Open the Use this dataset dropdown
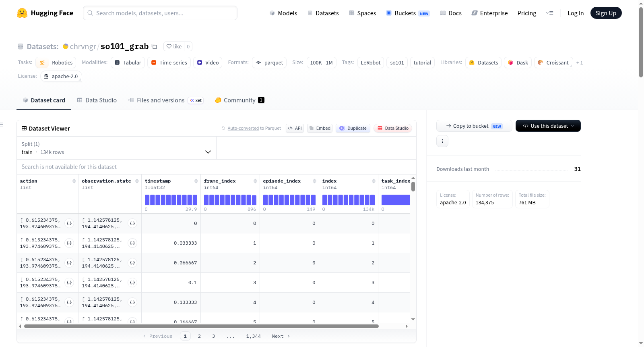644x347 pixels. point(548,126)
